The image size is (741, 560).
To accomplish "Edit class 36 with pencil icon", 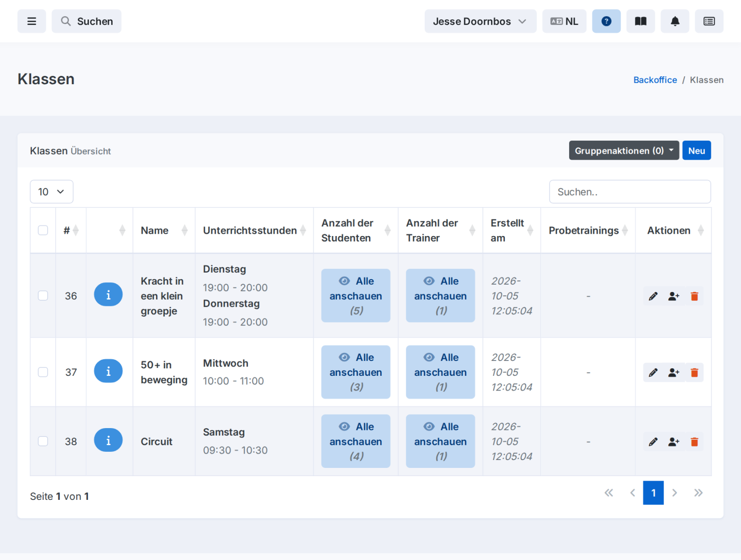I will [x=653, y=296].
